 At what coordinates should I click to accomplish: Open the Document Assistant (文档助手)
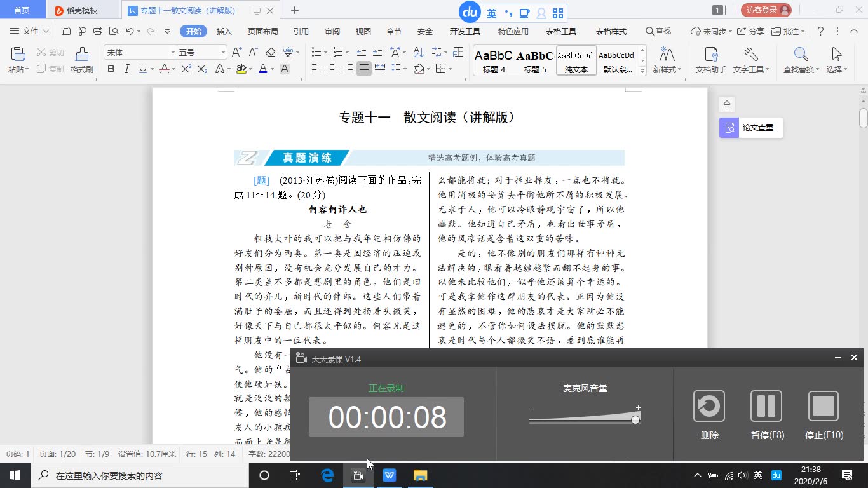(x=710, y=60)
